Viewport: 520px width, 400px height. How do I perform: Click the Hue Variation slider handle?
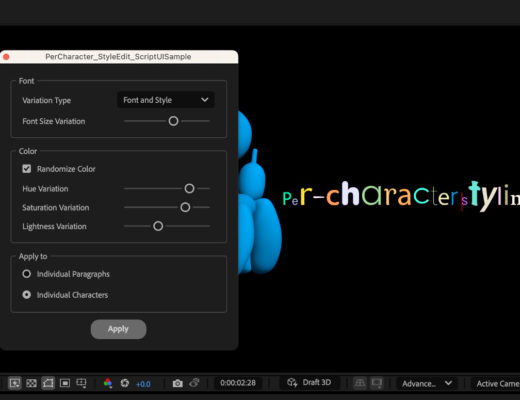(x=189, y=189)
